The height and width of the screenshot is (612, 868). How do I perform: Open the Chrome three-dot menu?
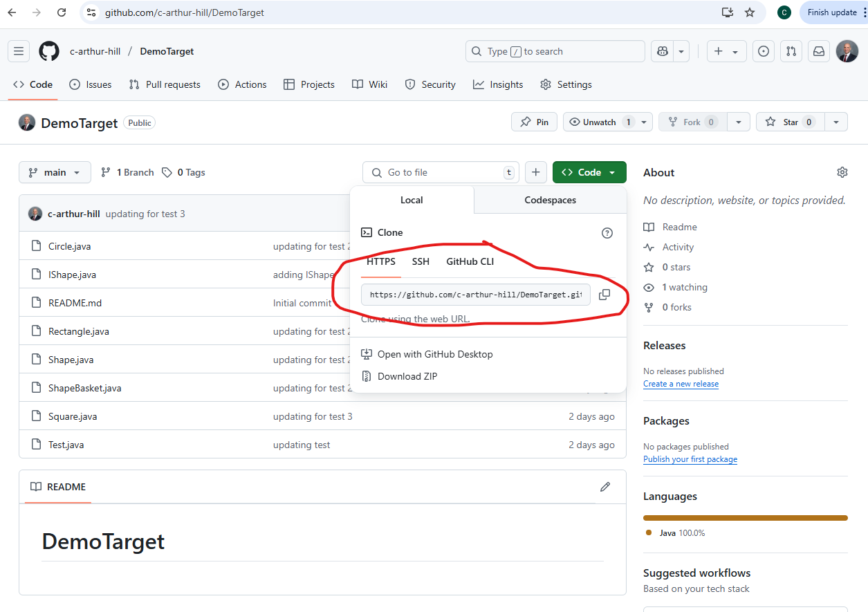865,12
